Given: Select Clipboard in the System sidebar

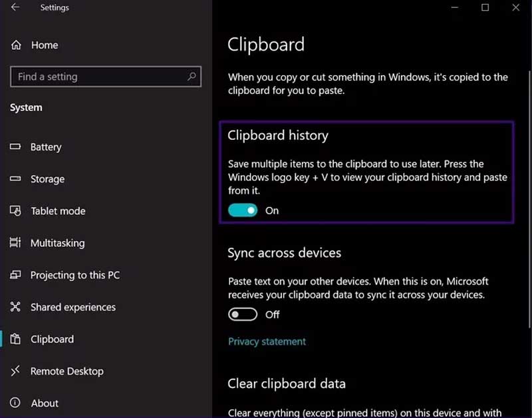Looking at the screenshot, I should click(x=53, y=339).
